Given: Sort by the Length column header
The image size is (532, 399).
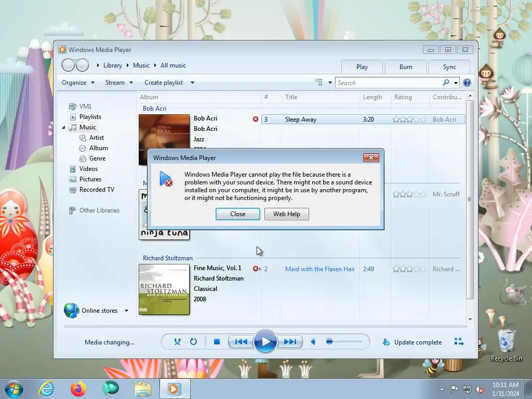Looking at the screenshot, I should tap(373, 97).
